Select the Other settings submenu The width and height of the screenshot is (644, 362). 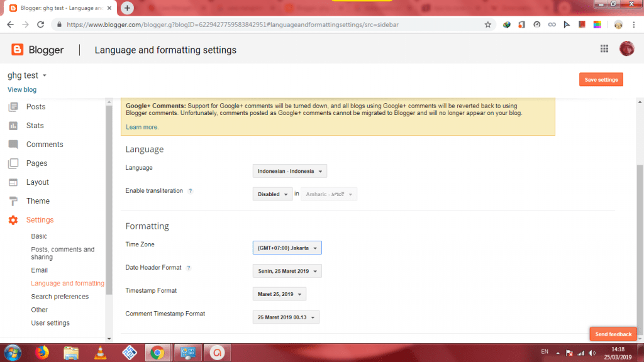pos(40,310)
